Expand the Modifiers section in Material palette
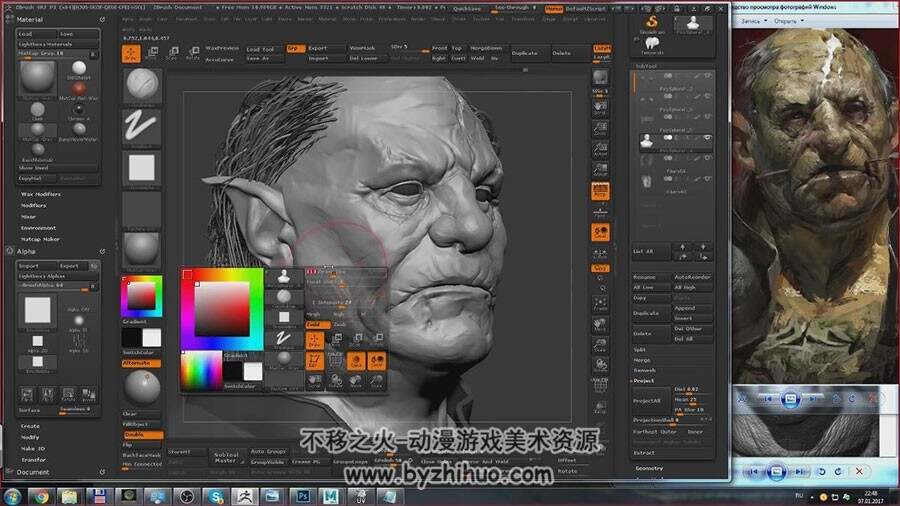 point(33,205)
